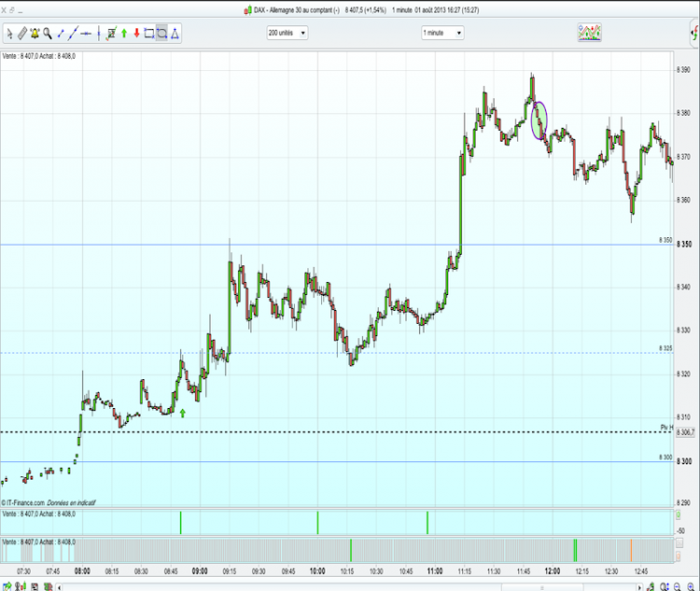This screenshot has width=700, height=591.
Task: Select the vertical line drawing tool
Action: pos(99,33)
